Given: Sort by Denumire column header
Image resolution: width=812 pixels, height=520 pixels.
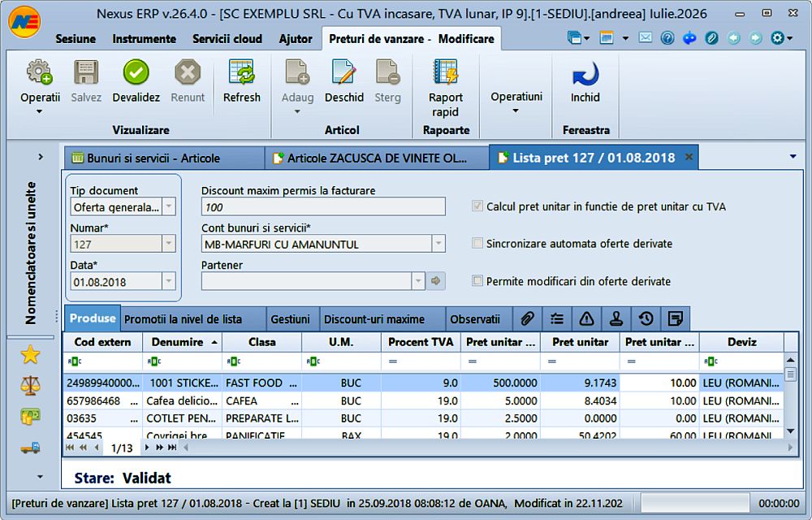Looking at the screenshot, I should click(x=182, y=342).
